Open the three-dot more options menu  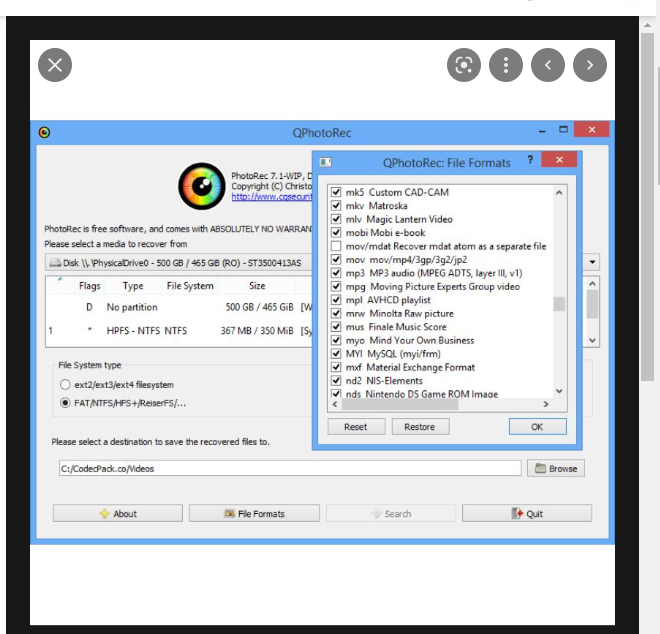point(506,65)
